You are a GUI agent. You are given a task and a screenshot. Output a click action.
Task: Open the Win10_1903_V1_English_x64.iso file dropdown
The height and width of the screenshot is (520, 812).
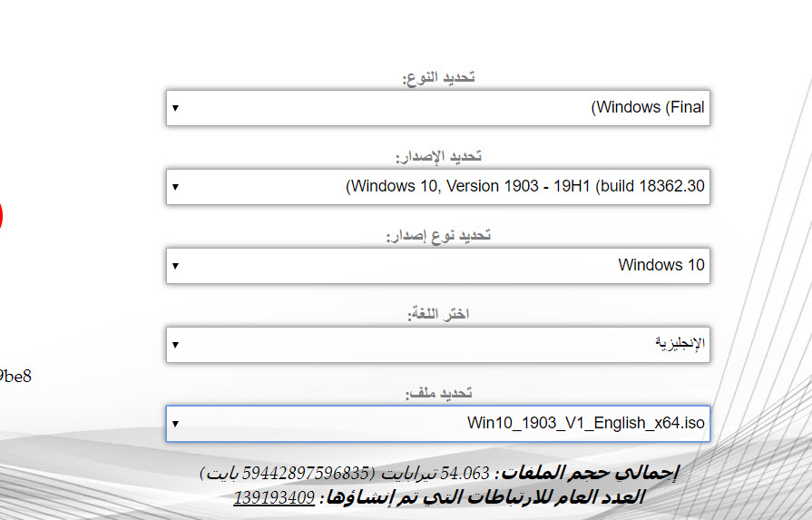(438, 423)
